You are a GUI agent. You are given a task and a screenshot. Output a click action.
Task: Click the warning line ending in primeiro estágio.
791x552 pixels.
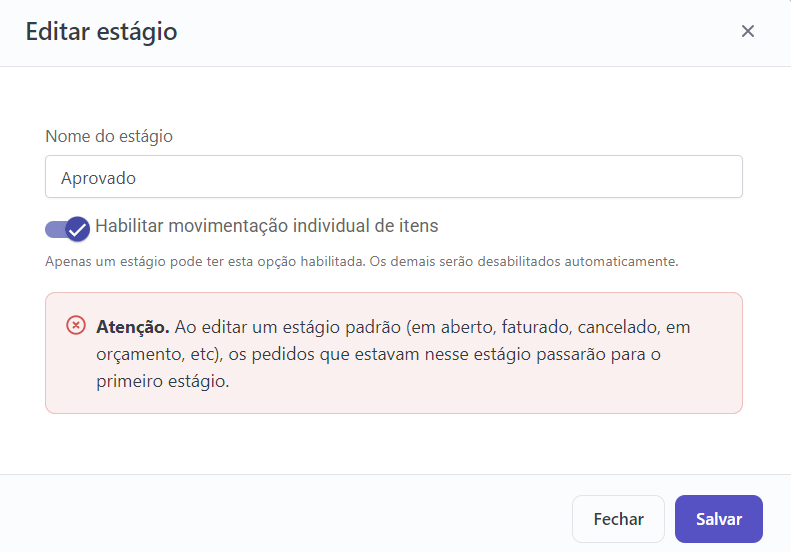162,381
